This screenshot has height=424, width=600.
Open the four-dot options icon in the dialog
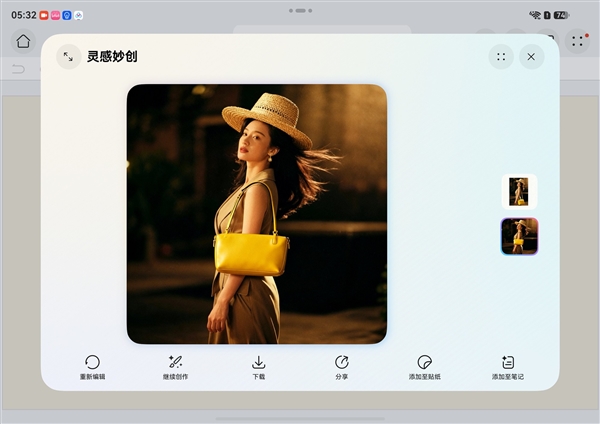501,57
